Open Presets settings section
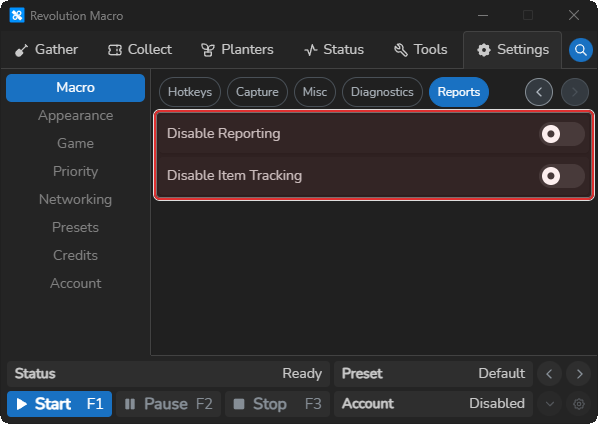Image resolution: width=598 pixels, height=424 pixels. pyautogui.click(x=76, y=227)
